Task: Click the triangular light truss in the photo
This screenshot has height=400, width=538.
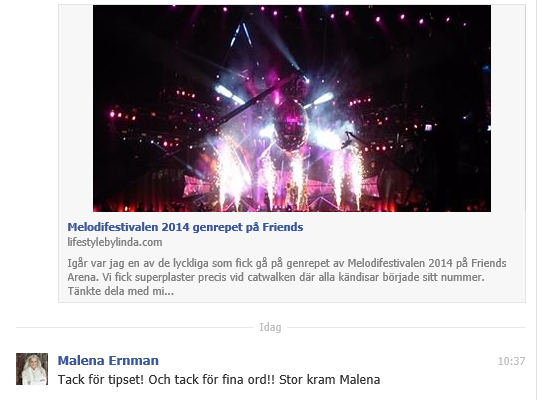Action: coord(241,35)
